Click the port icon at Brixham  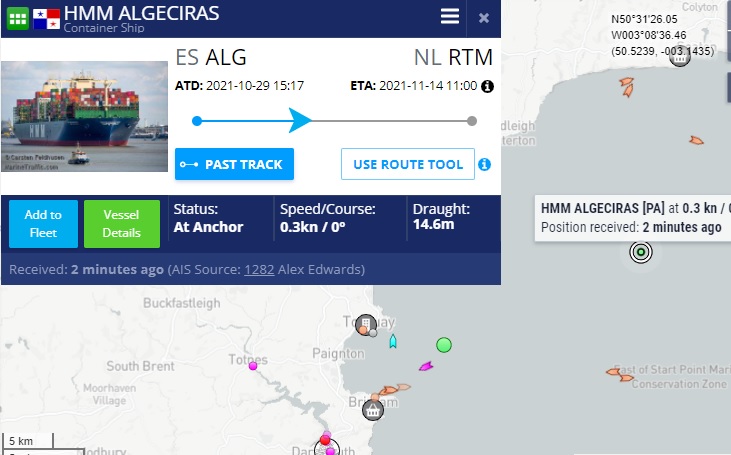[373, 409]
